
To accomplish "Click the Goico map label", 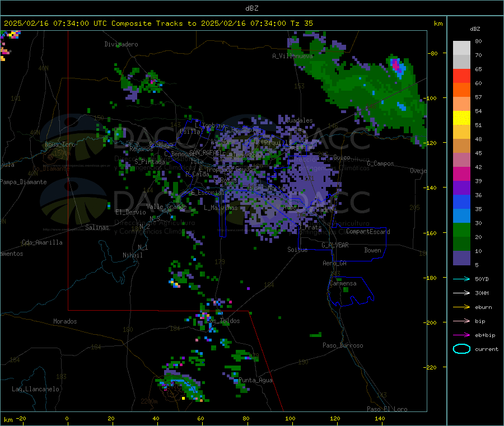I will pyautogui.click(x=342, y=158).
